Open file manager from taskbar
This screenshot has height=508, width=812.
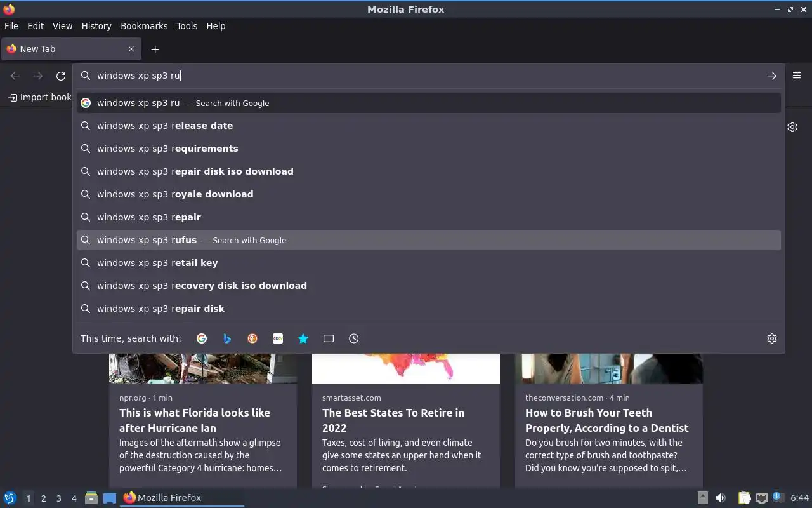click(x=91, y=498)
